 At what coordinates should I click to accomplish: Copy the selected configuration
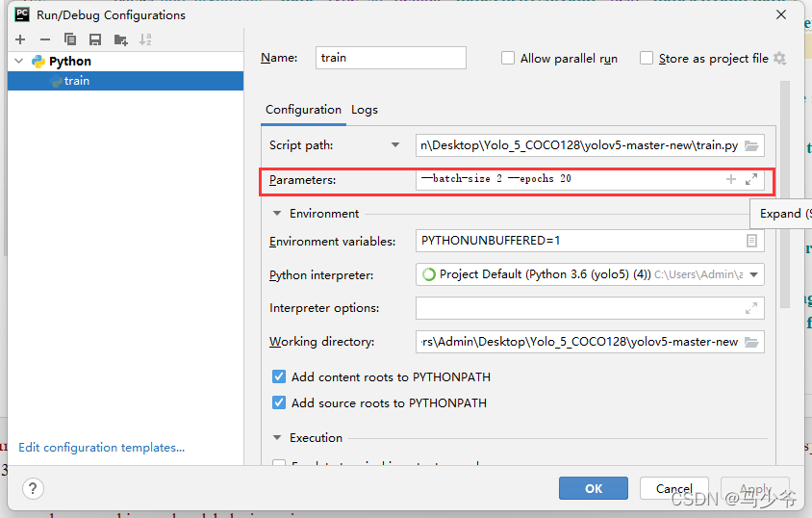[x=70, y=39]
